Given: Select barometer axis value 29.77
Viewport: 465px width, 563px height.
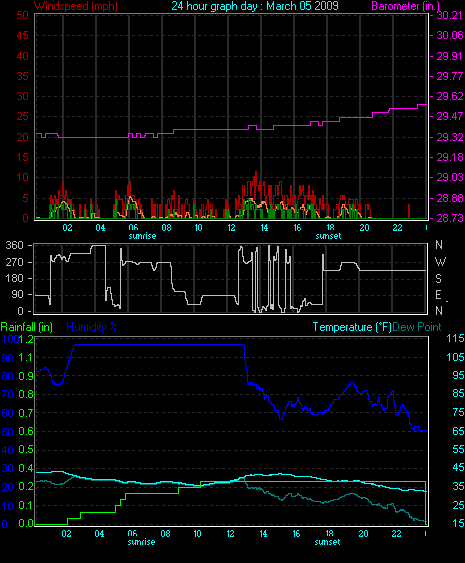Looking at the screenshot, I should click(x=449, y=76).
